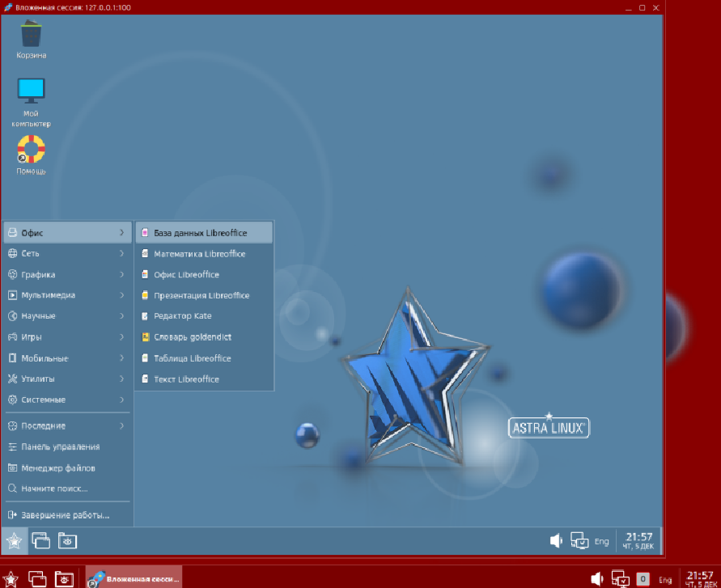Click the Начните поиск search field

pyautogui.click(x=68, y=489)
